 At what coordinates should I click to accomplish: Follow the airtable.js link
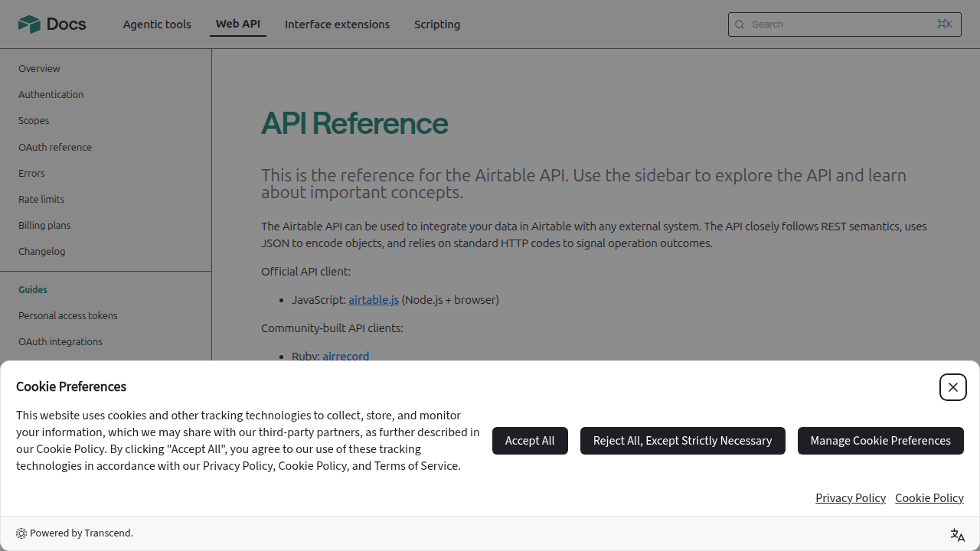pyautogui.click(x=374, y=300)
